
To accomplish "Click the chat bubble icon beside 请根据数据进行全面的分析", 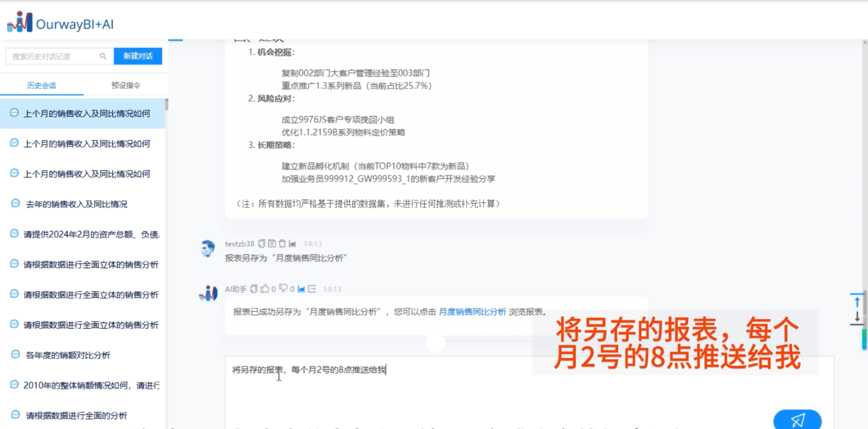I will point(15,415).
